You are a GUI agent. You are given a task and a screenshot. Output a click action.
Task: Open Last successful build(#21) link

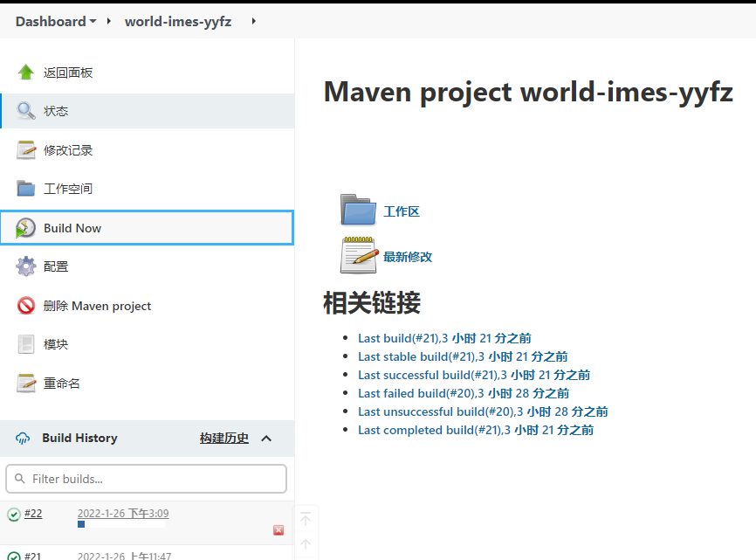[474, 375]
